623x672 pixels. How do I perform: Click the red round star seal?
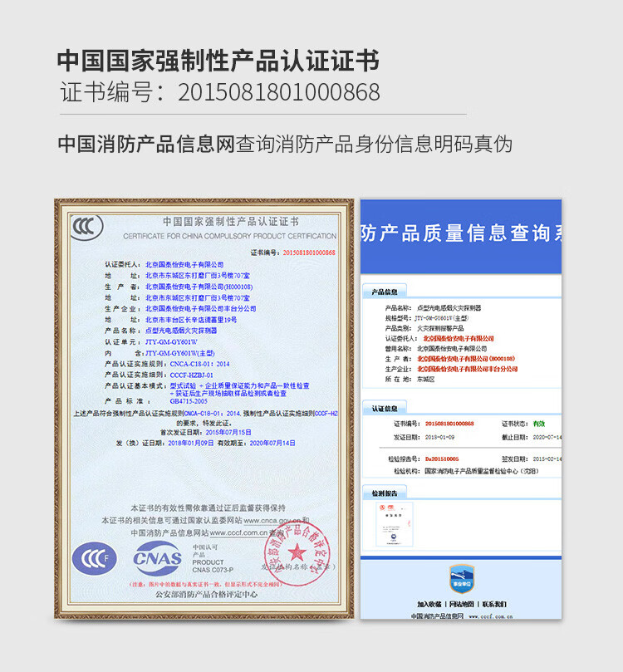[x=297, y=554]
